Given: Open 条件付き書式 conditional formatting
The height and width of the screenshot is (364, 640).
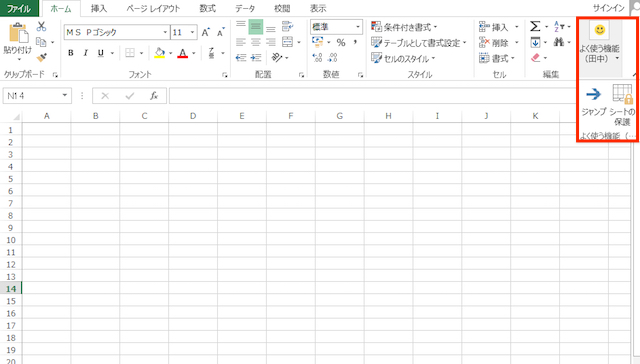Looking at the screenshot, I should point(404,27).
